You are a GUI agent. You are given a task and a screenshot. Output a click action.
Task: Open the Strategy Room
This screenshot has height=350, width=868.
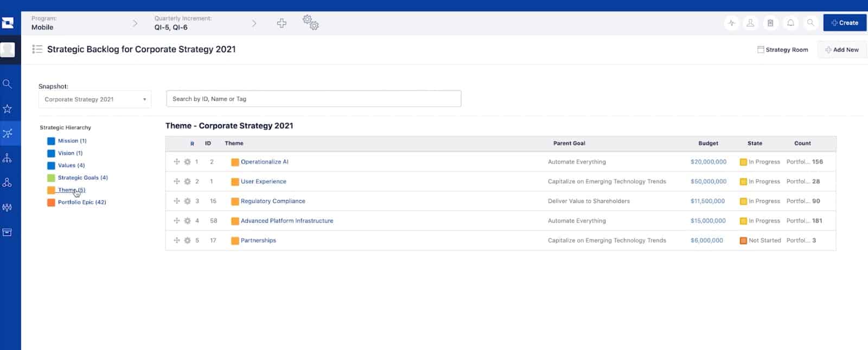(x=782, y=50)
